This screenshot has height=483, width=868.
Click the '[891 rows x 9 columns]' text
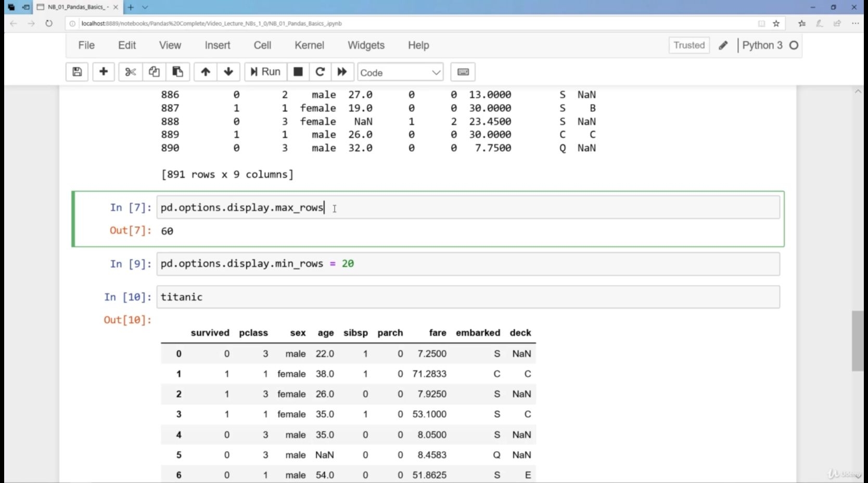[x=227, y=174]
